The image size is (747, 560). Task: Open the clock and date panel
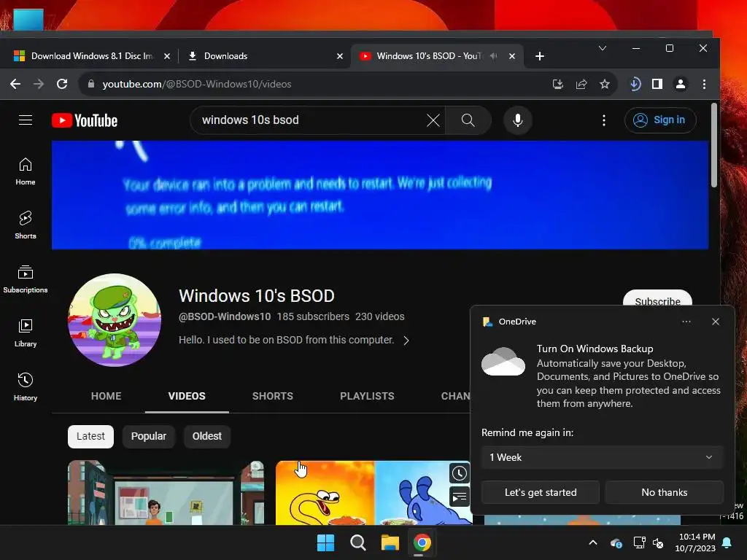tap(695, 542)
